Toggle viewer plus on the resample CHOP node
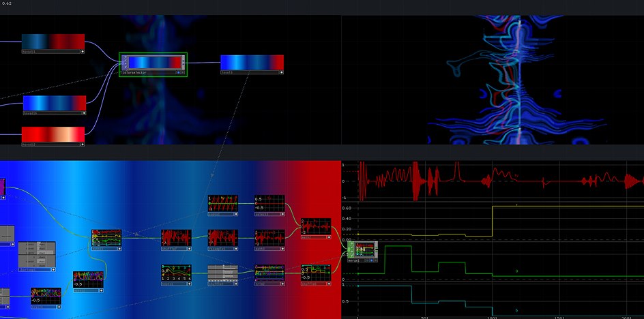The image size is (644, 319). 236,248
